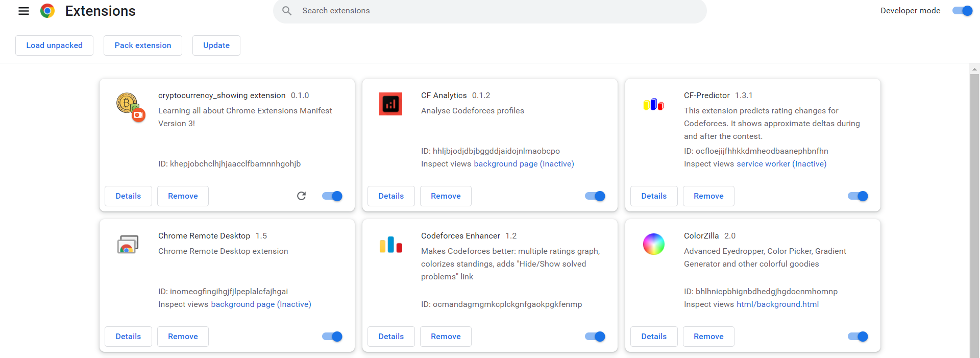Image resolution: width=980 pixels, height=358 pixels.
Task: Click the ID khepjobchclhjhjaaccIfbamnnhgohjb text
Action: pos(229,164)
